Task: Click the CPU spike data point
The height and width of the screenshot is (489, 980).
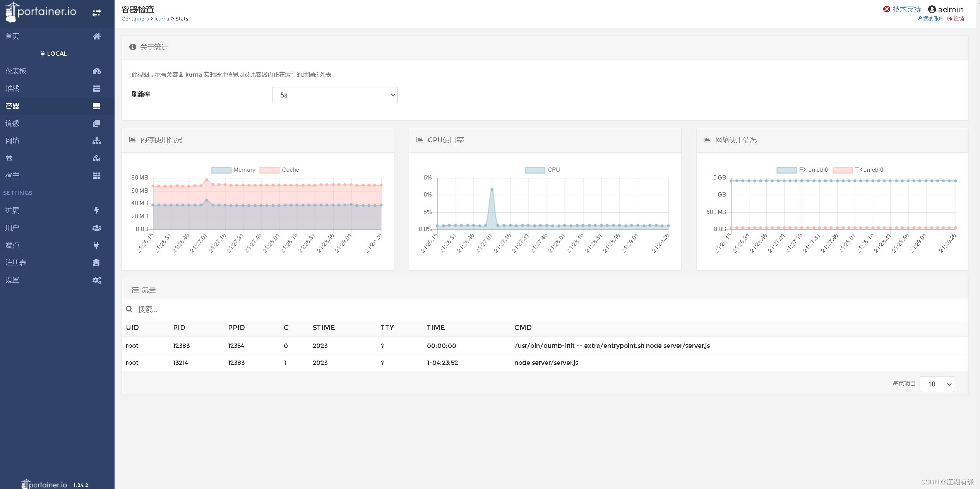Action: (x=492, y=190)
